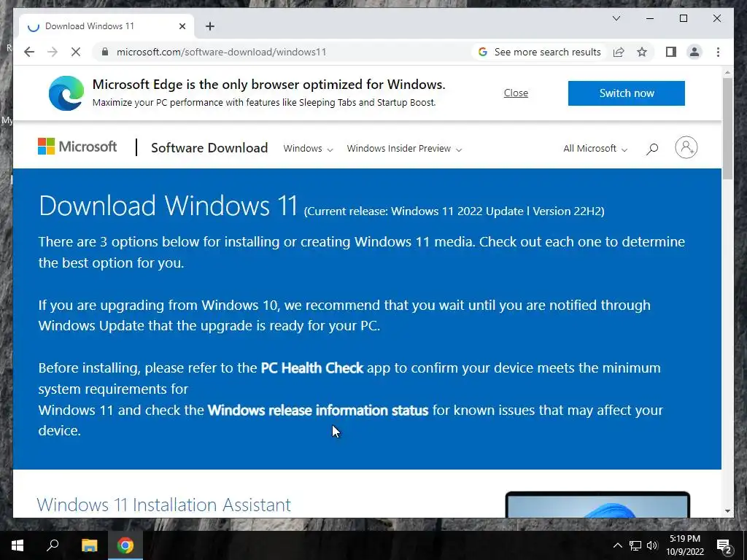The width and height of the screenshot is (747, 560).
Task: Select the Download Windows 11 browser tab
Action: 107,26
